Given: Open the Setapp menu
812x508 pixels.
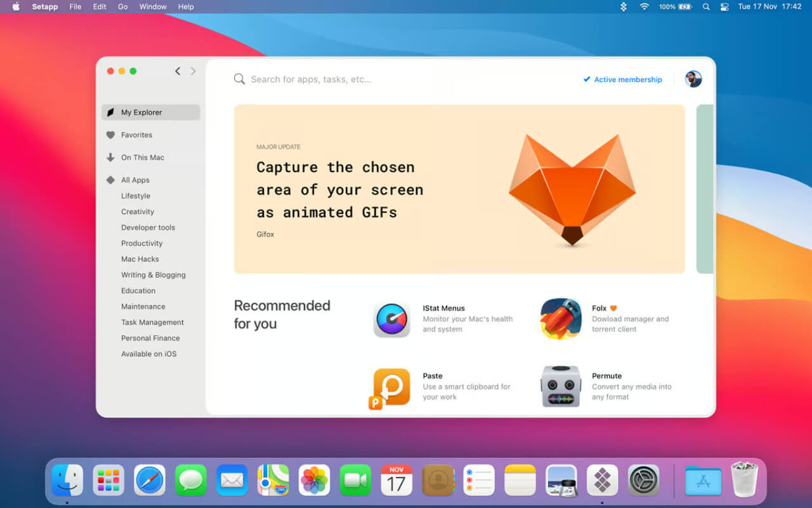Looking at the screenshot, I should tap(45, 6).
